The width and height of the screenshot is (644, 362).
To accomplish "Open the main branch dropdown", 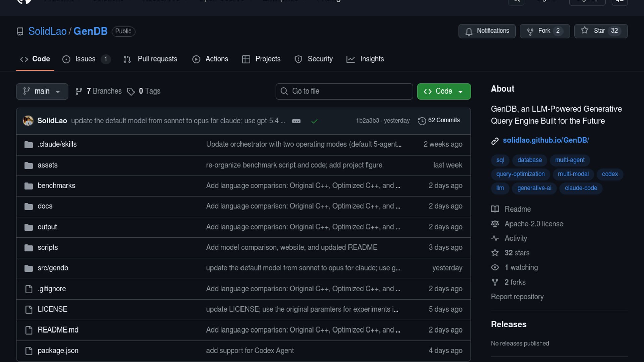I will pyautogui.click(x=42, y=92).
